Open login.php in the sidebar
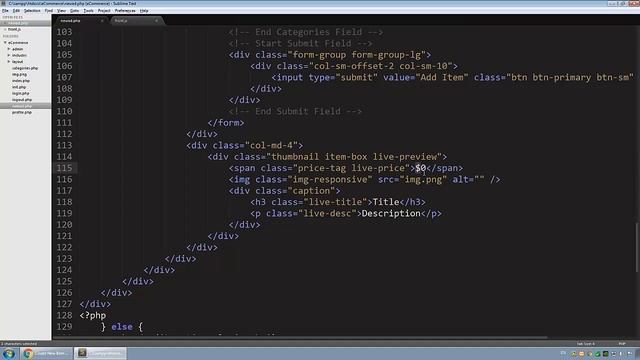 pos(20,93)
